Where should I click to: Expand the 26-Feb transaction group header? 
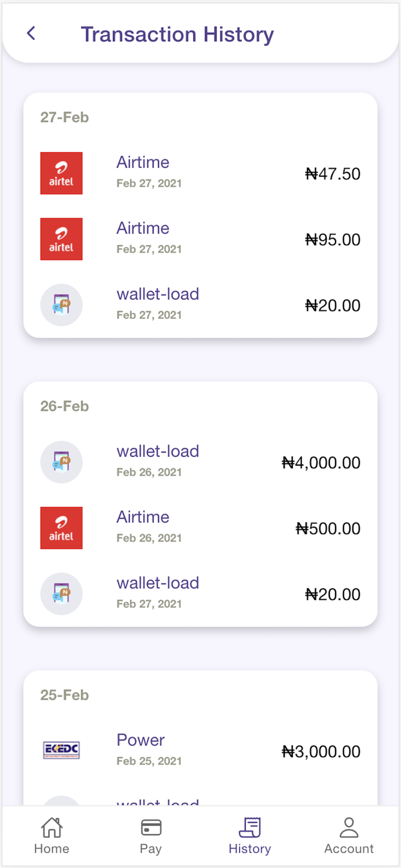pos(64,406)
